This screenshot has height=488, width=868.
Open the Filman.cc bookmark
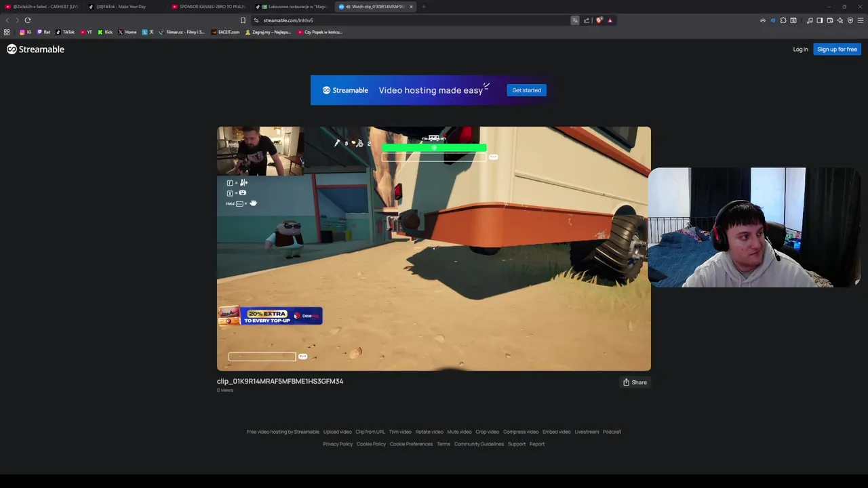pos(182,32)
